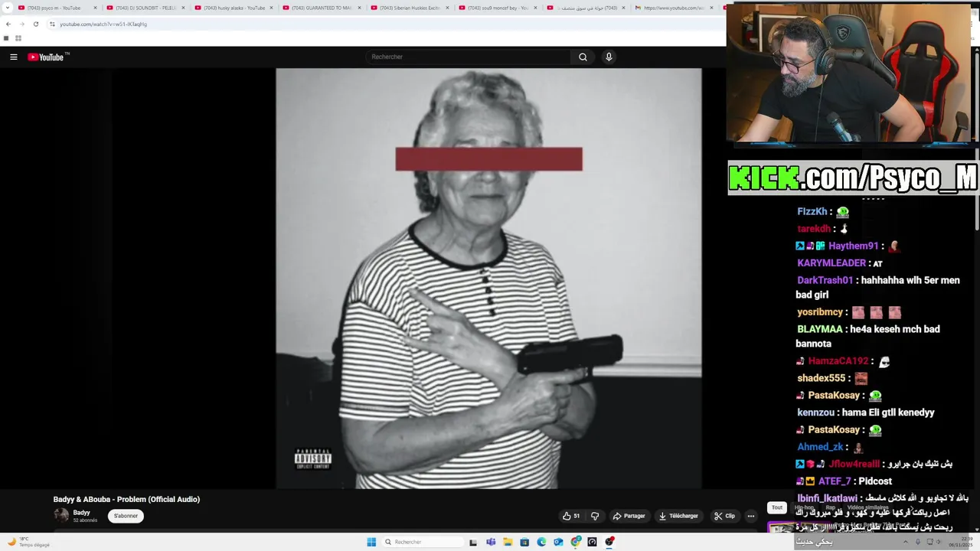Click the YouTube search magnifier button
The image size is (980, 551).
pos(583,57)
